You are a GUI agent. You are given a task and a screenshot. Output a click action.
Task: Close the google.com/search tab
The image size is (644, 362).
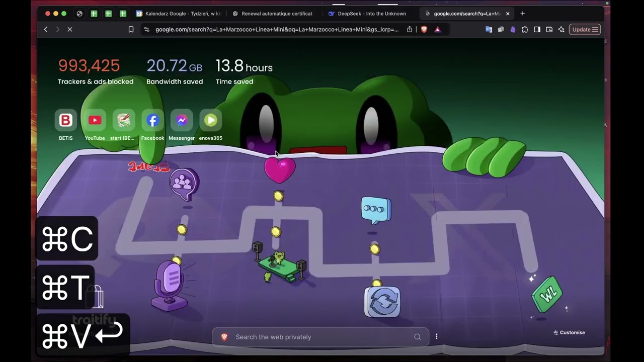(508, 14)
